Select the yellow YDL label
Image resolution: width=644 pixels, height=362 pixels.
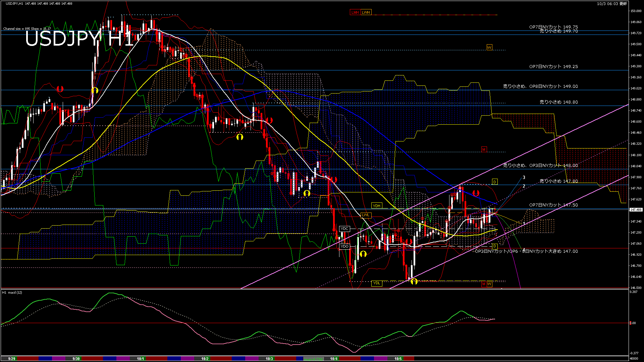point(377,283)
